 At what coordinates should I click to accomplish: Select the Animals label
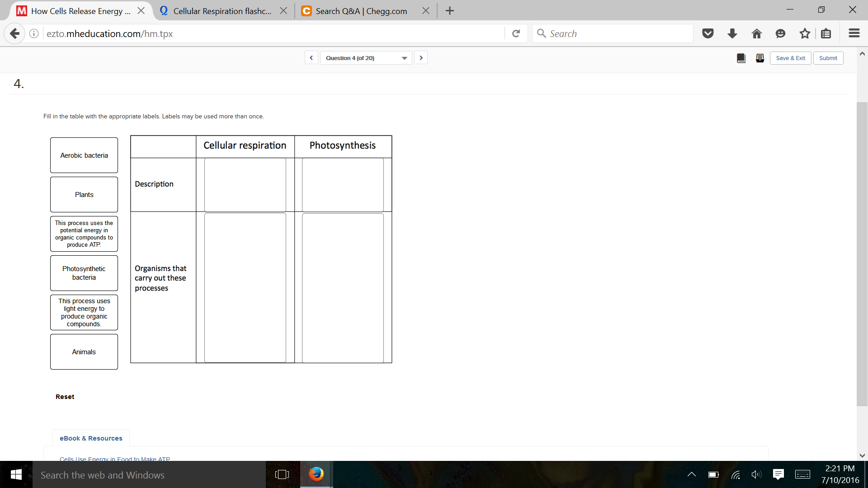(x=84, y=352)
